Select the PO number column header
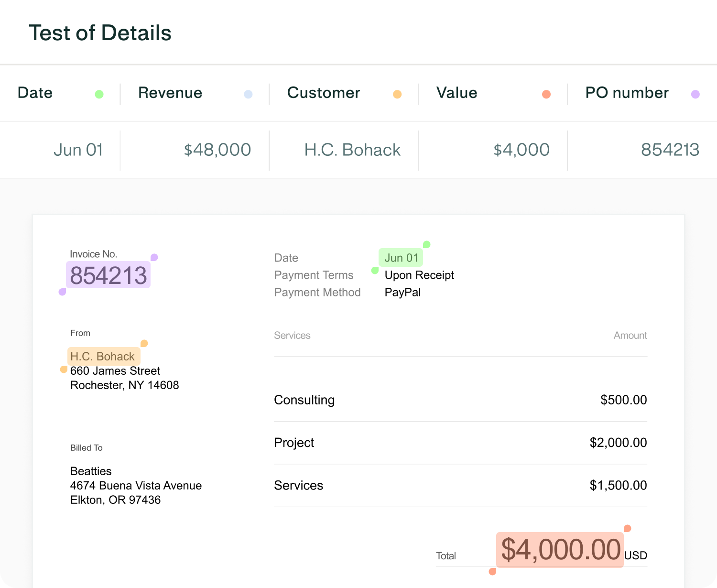The image size is (717, 588). pyautogui.click(x=627, y=93)
